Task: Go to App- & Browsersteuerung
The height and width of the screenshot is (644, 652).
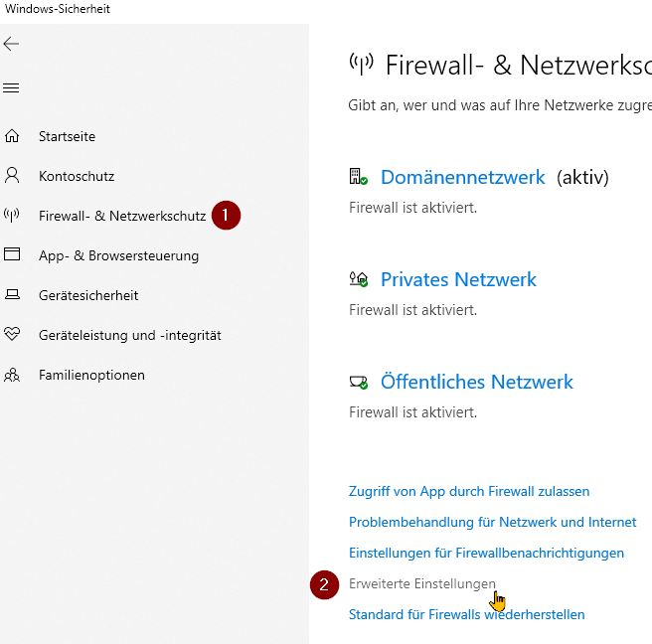Action: (x=118, y=255)
